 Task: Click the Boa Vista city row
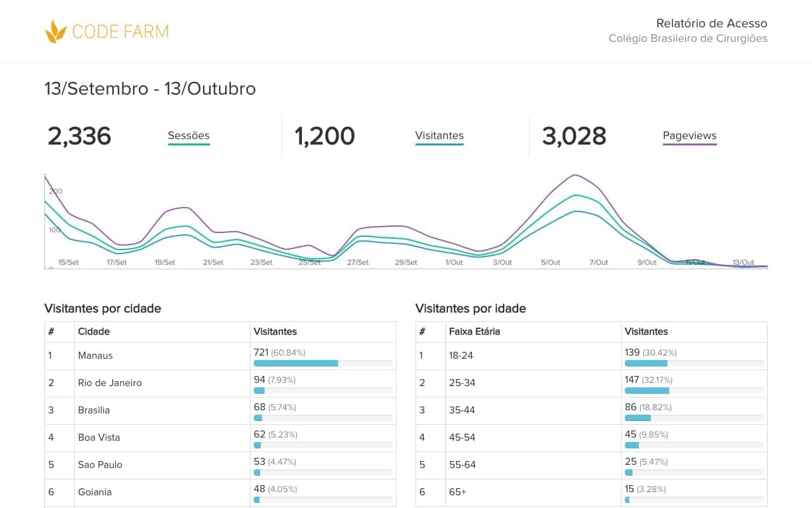(220, 438)
